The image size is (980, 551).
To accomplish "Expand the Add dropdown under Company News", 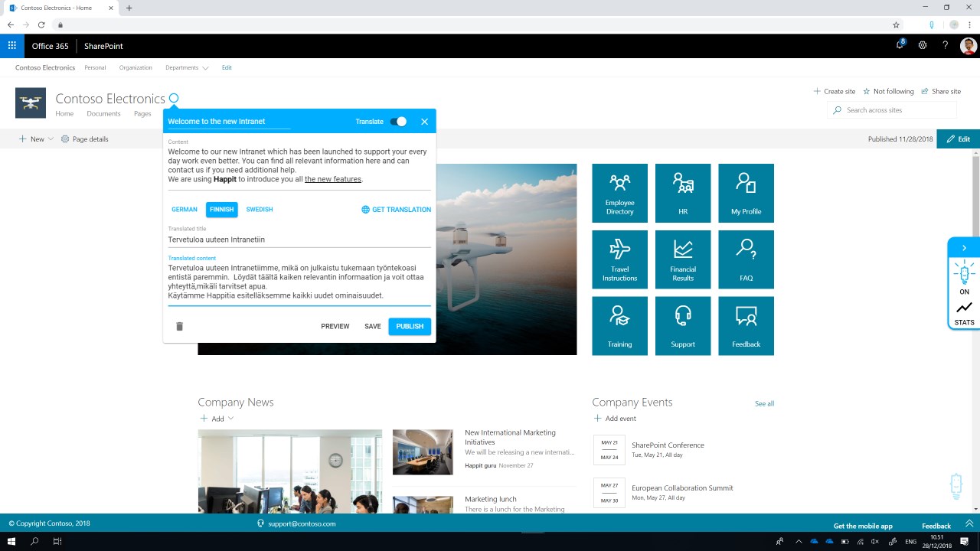I will [x=217, y=419].
